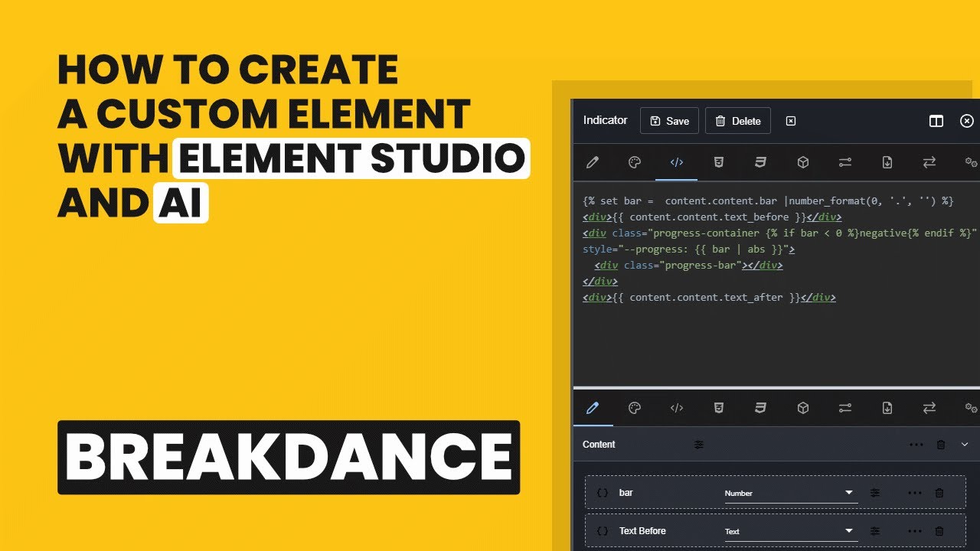Viewport: 980px width, 551px height.
Task: Delete the bar property with trash icon
Action: (939, 492)
